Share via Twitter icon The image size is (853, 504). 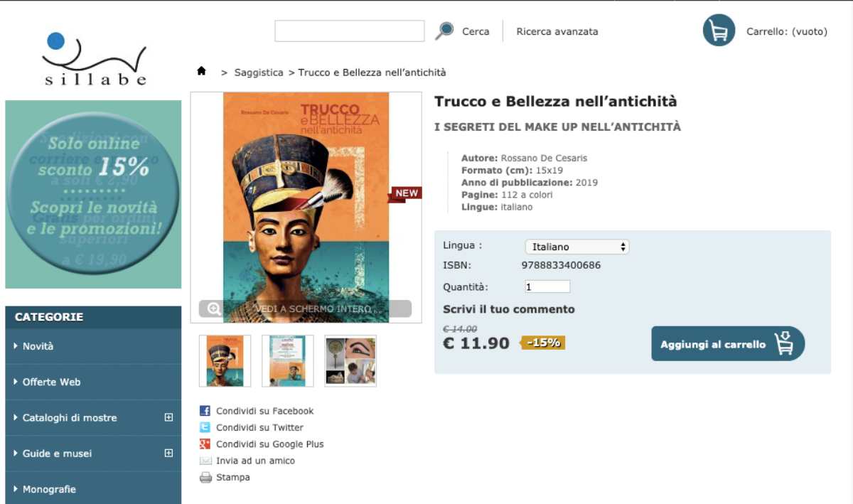[205, 427]
